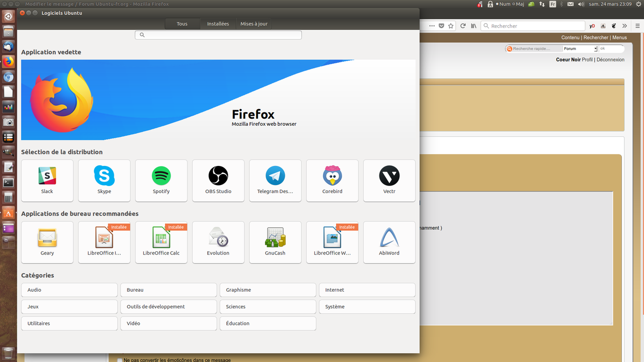Screen dimensions: 644x362
Task: Open Outils de développement category
Action: tap(169, 307)
